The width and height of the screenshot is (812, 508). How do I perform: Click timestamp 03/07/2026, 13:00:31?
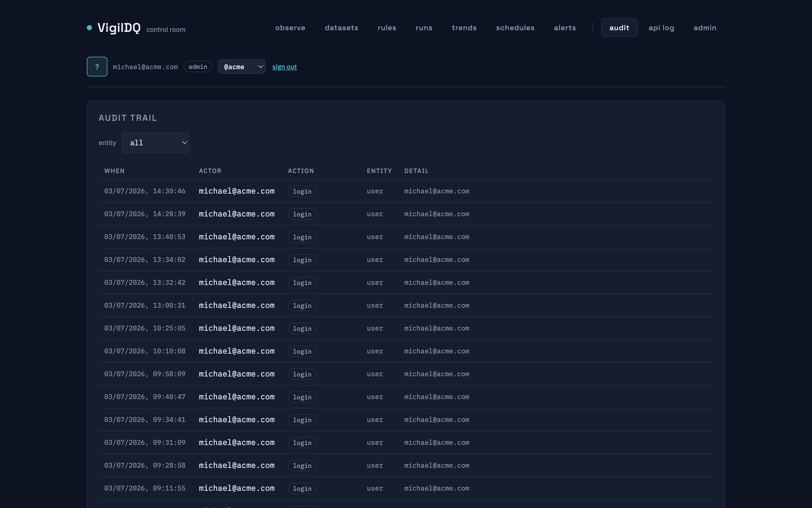[145, 305]
